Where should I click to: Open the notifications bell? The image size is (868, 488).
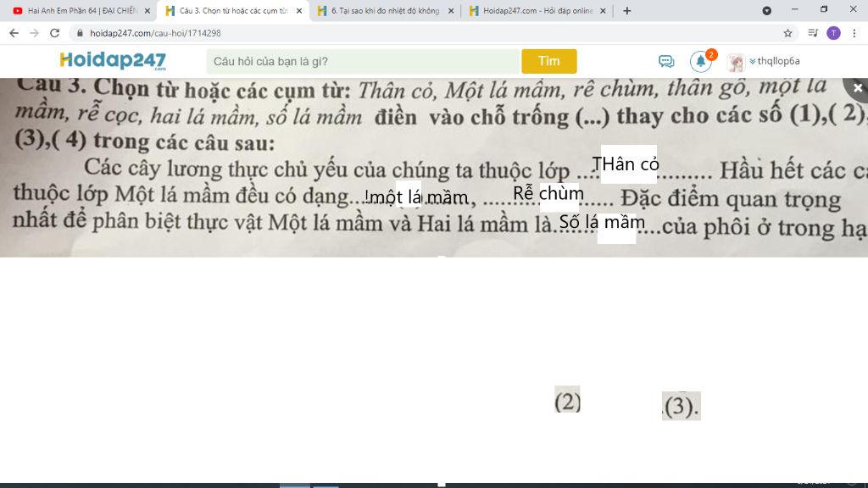click(x=701, y=61)
